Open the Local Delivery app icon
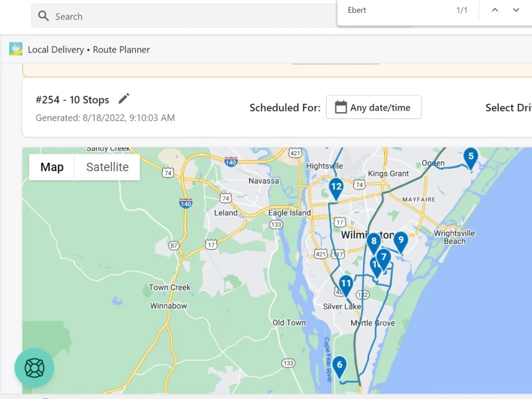Image resolution: width=532 pixels, height=399 pixels. tap(15, 49)
